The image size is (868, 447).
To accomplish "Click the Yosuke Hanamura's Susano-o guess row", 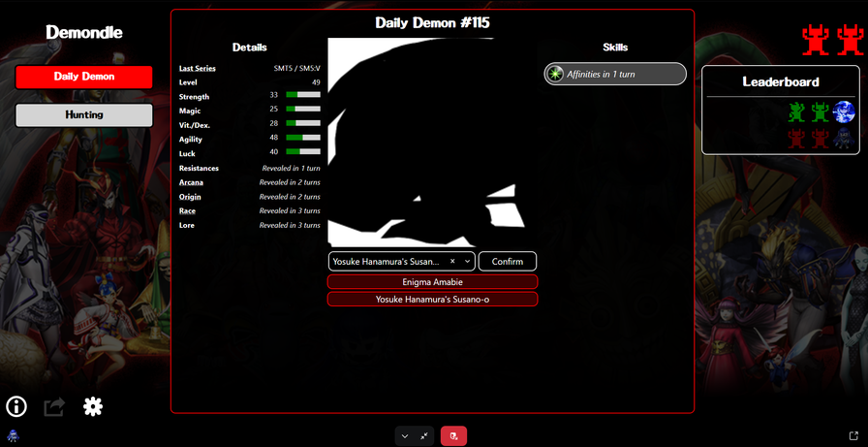I will (x=432, y=299).
